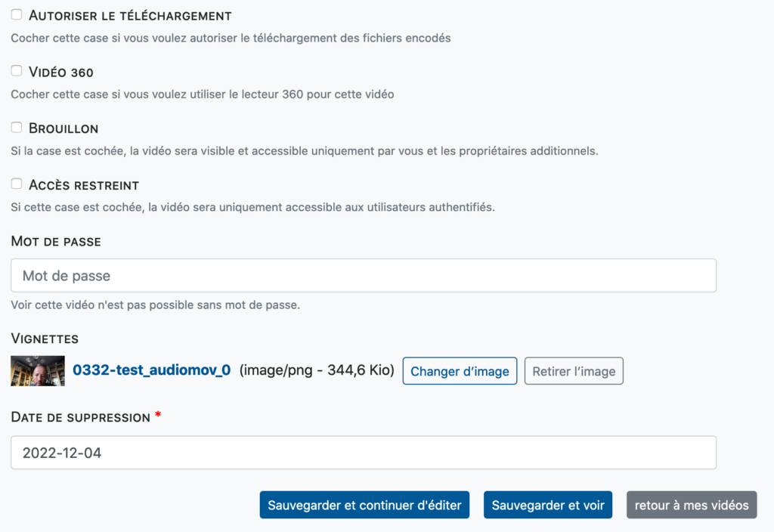Click the help text about lecteur 360
774x532 pixels.
tap(203, 94)
